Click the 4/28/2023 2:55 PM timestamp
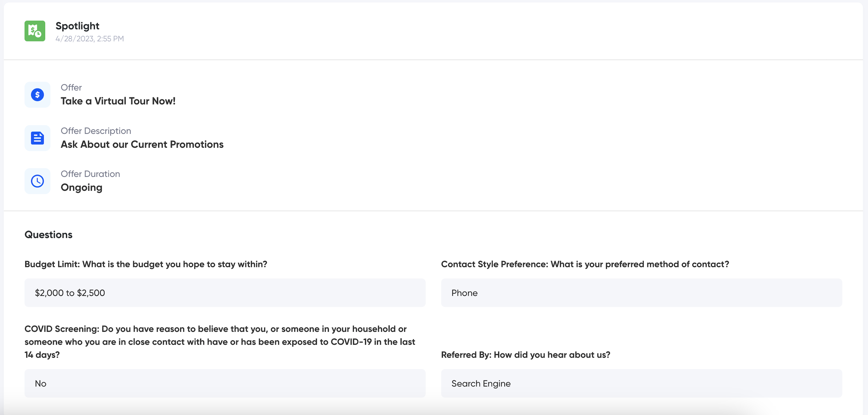This screenshot has width=868, height=415. tap(89, 39)
